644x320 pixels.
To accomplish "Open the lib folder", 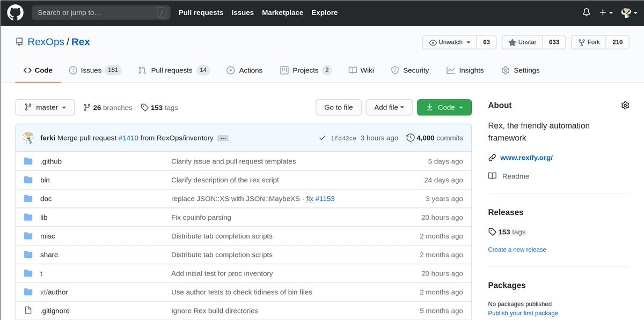I will click(x=44, y=218).
